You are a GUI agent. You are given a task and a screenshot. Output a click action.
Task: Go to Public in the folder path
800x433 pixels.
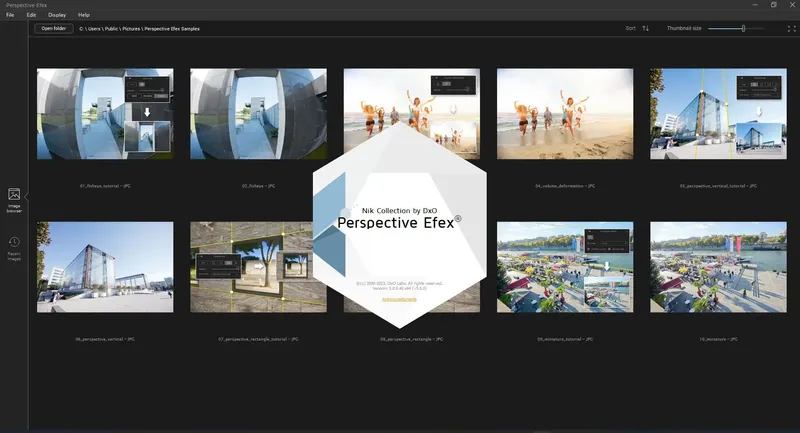[111, 29]
